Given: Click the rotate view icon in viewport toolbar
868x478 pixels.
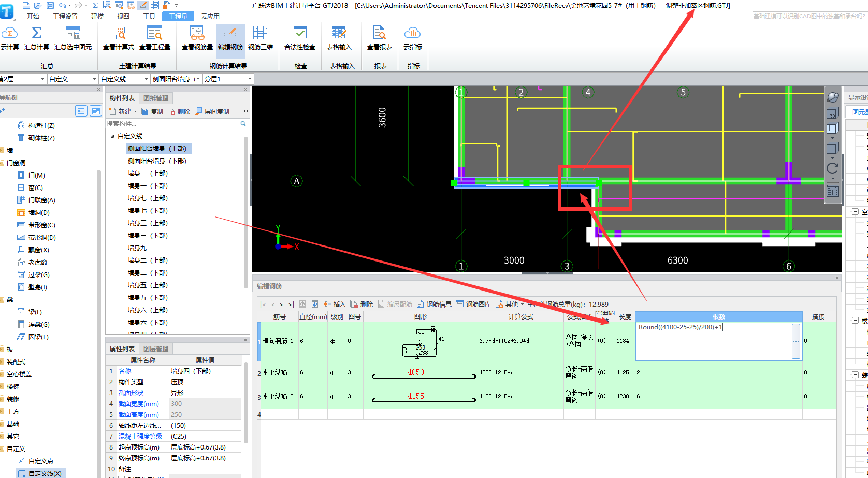Looking at the screenshot, I should (x=833, y=168).
